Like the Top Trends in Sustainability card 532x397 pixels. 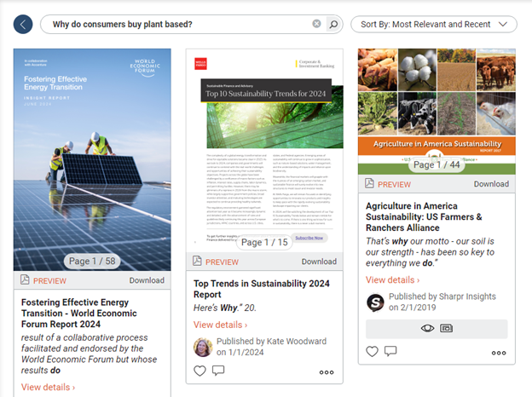(x=199, y=371)
